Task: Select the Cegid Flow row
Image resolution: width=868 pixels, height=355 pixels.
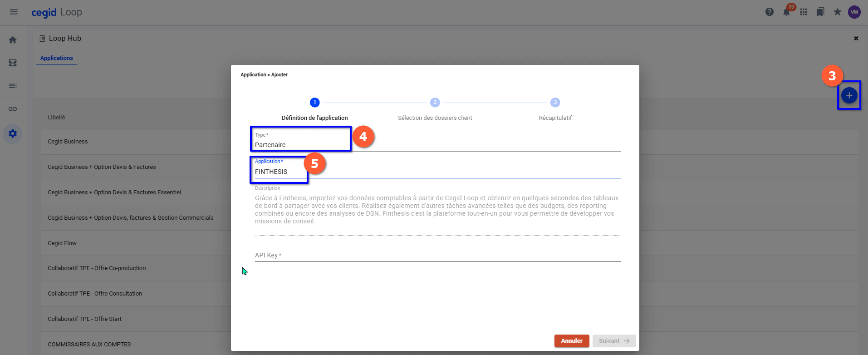Action: 136,243
